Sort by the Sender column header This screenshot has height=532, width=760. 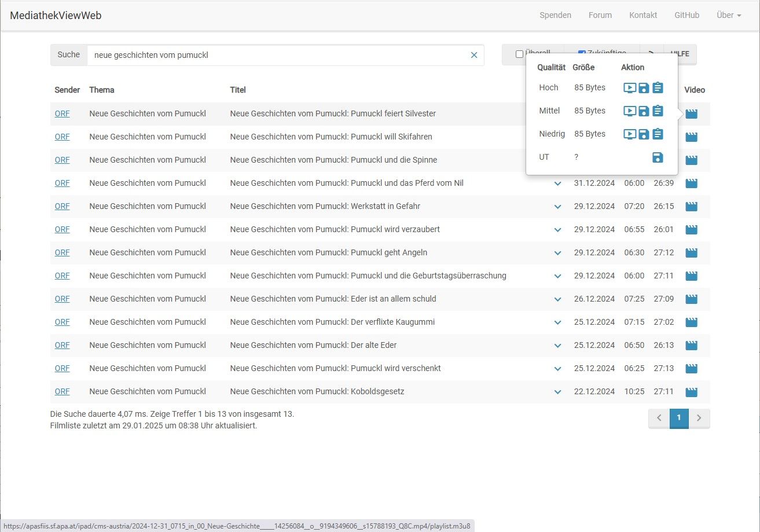[x=67, y=90]
